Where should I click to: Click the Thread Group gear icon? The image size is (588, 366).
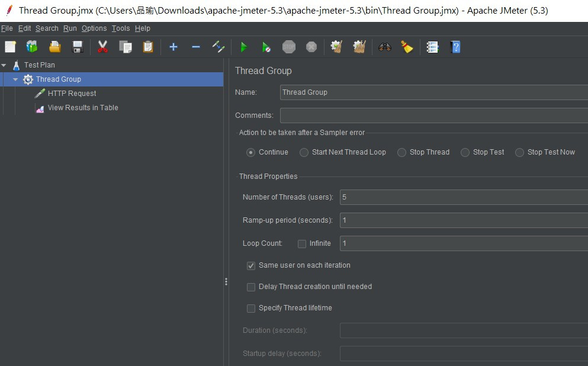(x=28, y=79)
